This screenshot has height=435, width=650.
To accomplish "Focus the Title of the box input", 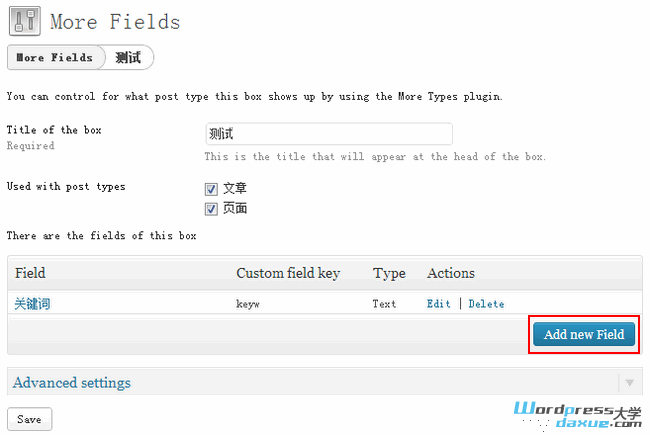I will [329, 134].
